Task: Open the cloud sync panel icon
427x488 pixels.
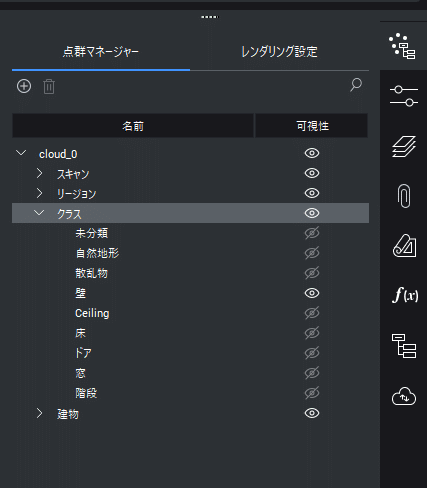Action: [404, 396]
